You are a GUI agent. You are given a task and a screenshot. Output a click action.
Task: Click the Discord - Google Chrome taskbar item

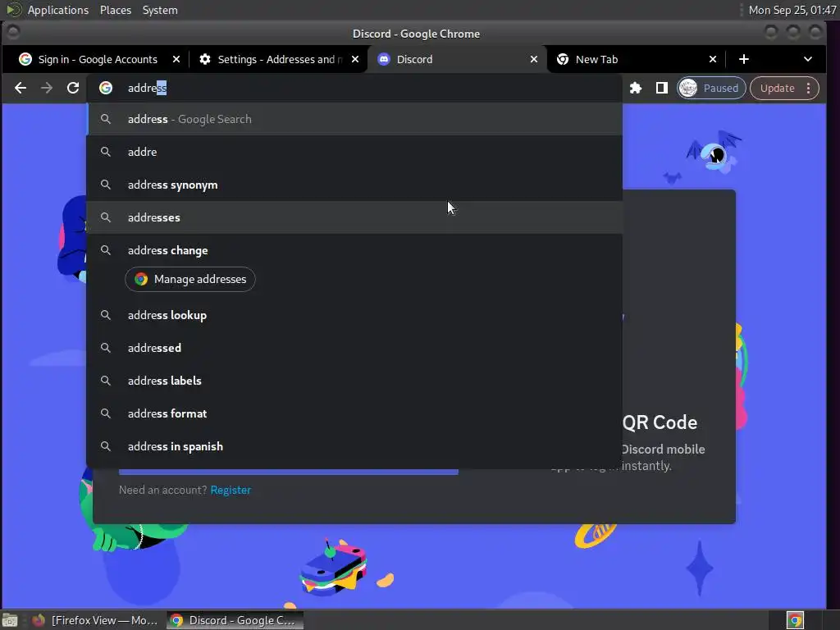tap(234, 620)
